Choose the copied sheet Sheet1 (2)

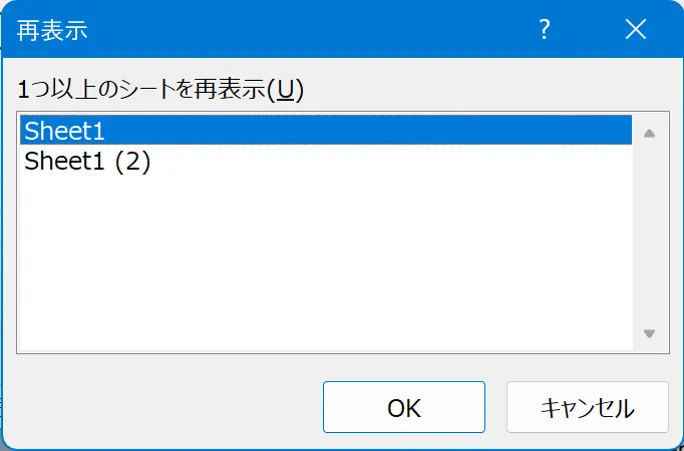[87, 160]
